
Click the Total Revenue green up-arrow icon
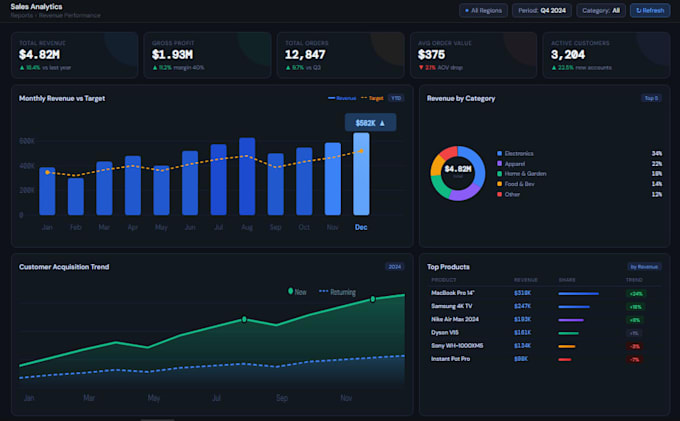click(x=22, y=68)
